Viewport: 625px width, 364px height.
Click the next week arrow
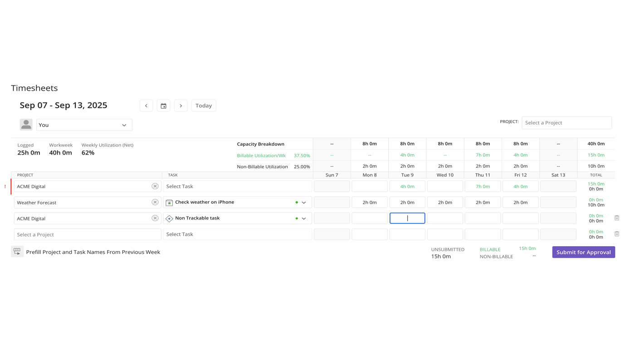coord(181,106)
